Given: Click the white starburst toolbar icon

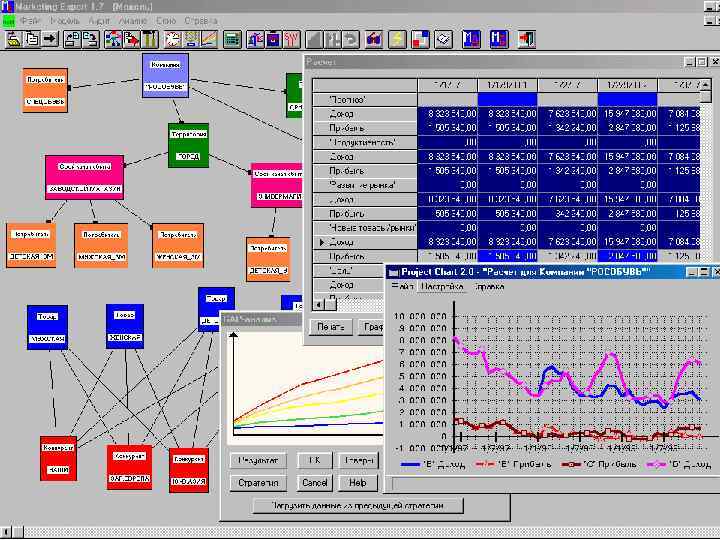Looking at the screenshot, I should 173,39.
